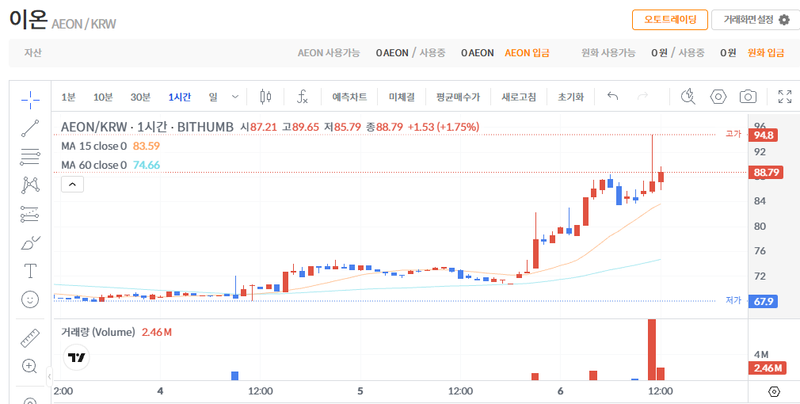The width and height of the screenshot is (800, 404).
Task: Expand the time interval dropdown arrow
Action: click(x=235, y=96)
